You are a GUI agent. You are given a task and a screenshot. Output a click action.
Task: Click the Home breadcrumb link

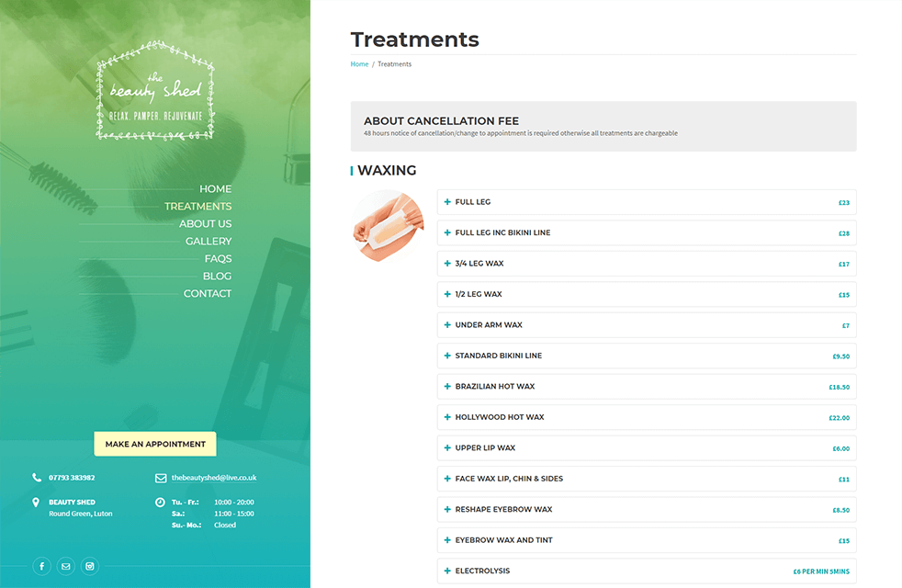click(359, 64)
